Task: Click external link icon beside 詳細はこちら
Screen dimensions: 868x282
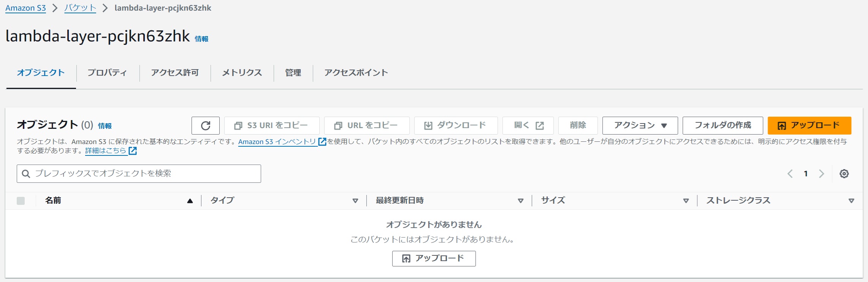Action: 132,151
